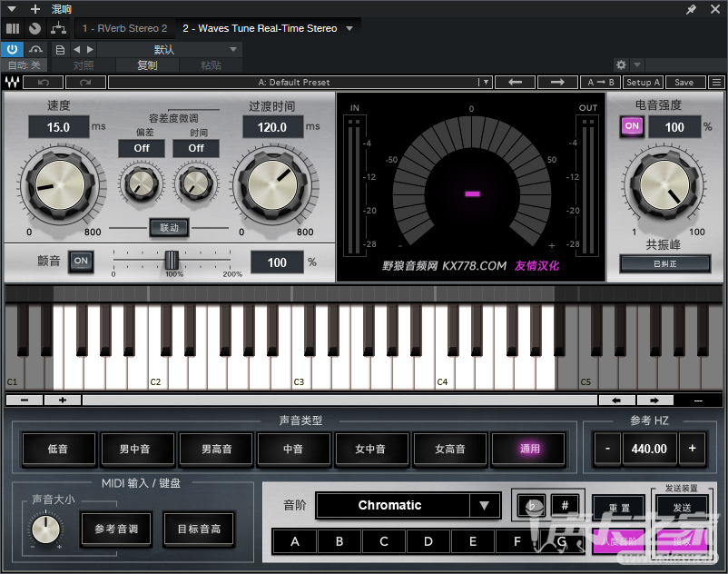Viewport: 728px width, 574px height.
Task: Shift keyboard range left with arrow
Action: click(616, 400)
